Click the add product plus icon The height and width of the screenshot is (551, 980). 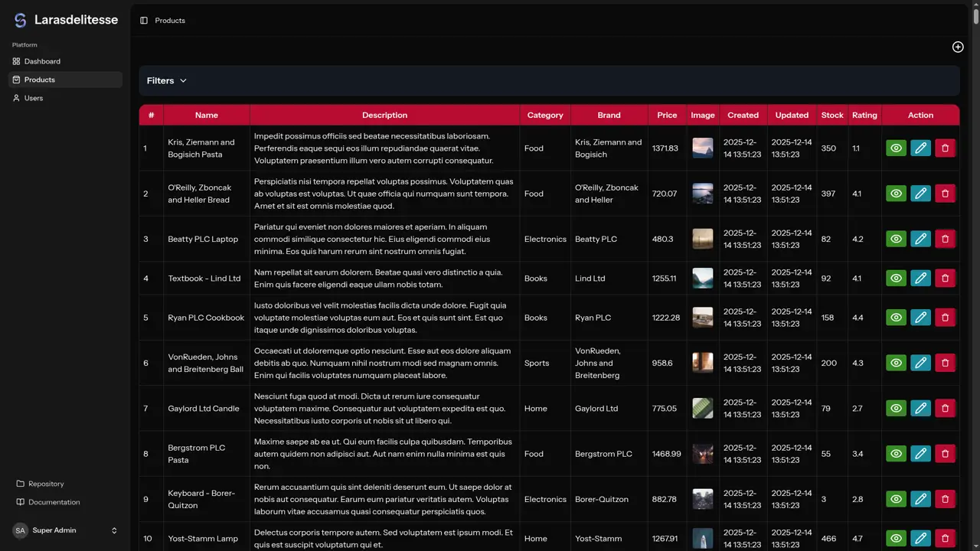coord(958,47)
